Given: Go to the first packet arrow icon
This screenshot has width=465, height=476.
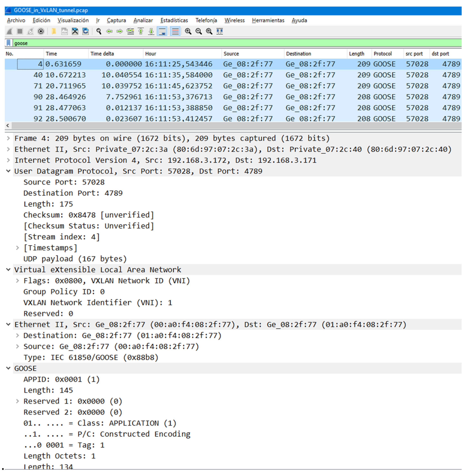Looking at the screenshot, I should click(x=141, y=31).
